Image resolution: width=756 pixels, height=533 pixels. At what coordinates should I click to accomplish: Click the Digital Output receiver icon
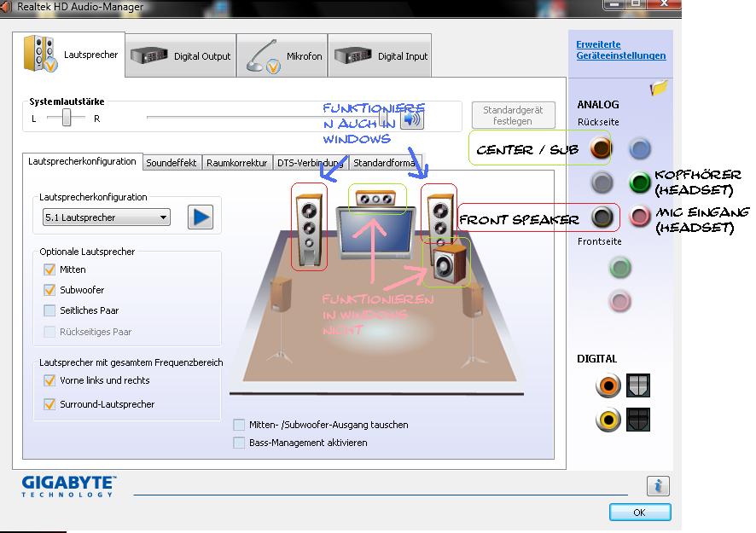149,55
